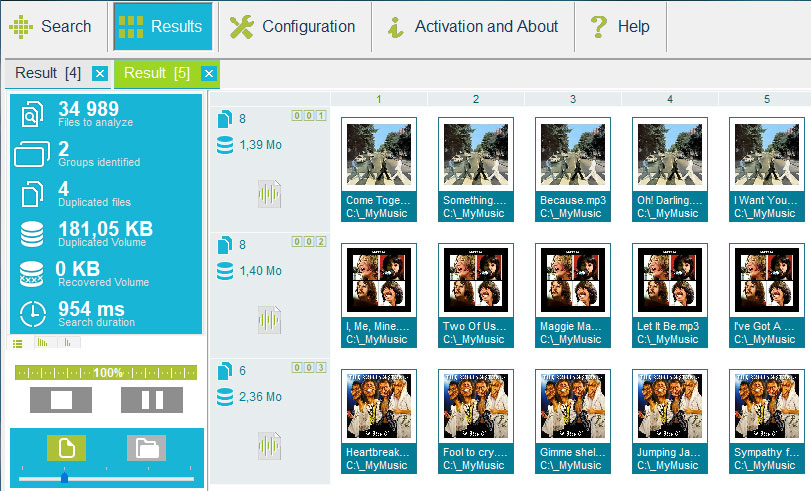Select the I Want You thumbnail

pos(767,170)
